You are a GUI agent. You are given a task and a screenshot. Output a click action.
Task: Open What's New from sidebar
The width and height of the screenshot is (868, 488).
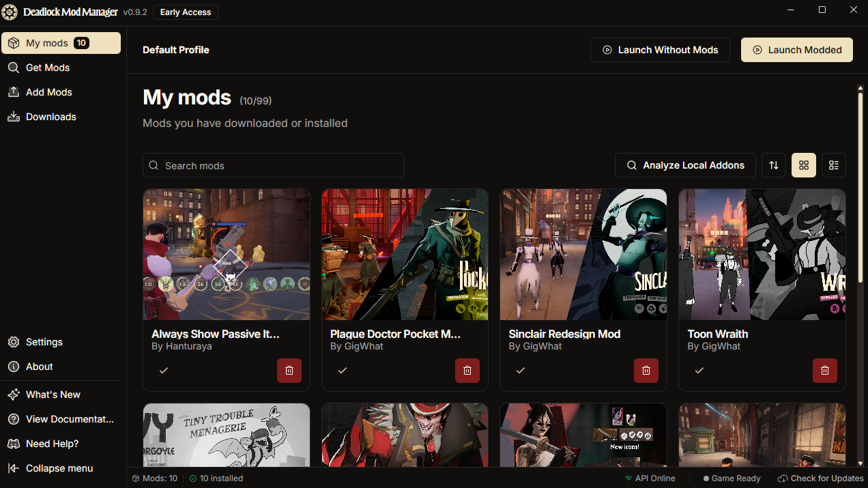tap(61, 394)
